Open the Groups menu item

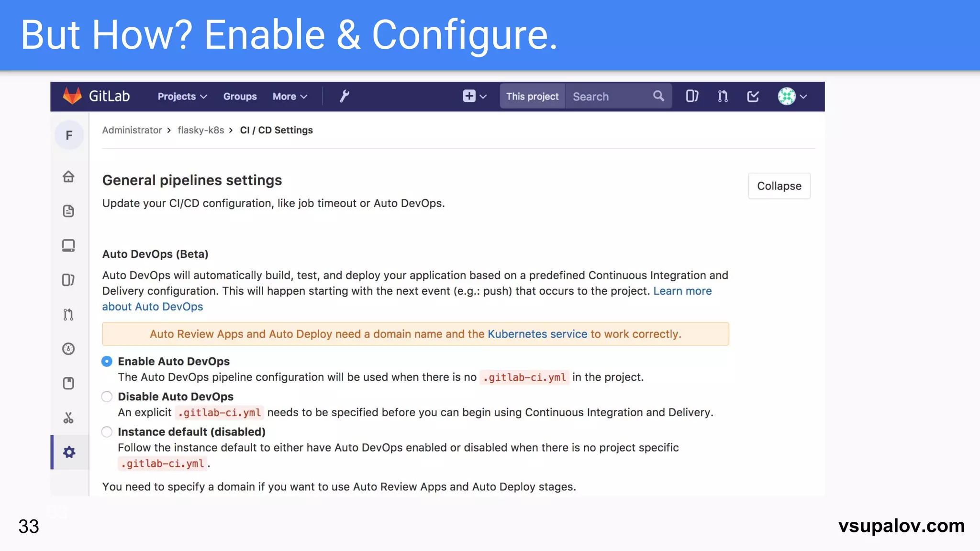[240, 96]
